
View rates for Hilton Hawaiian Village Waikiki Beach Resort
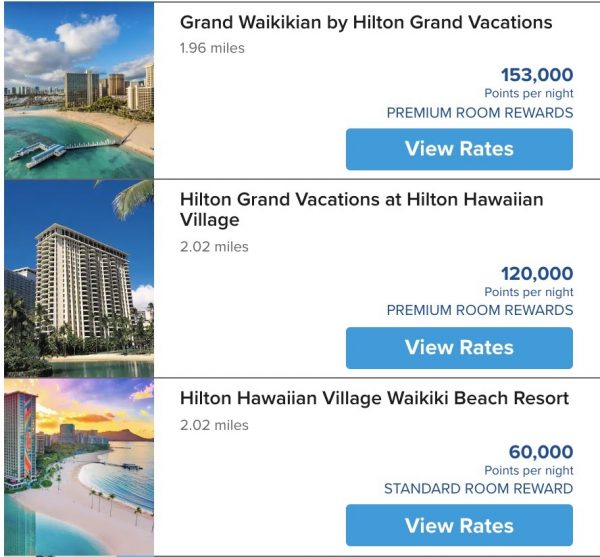click(x=459, y=525)
